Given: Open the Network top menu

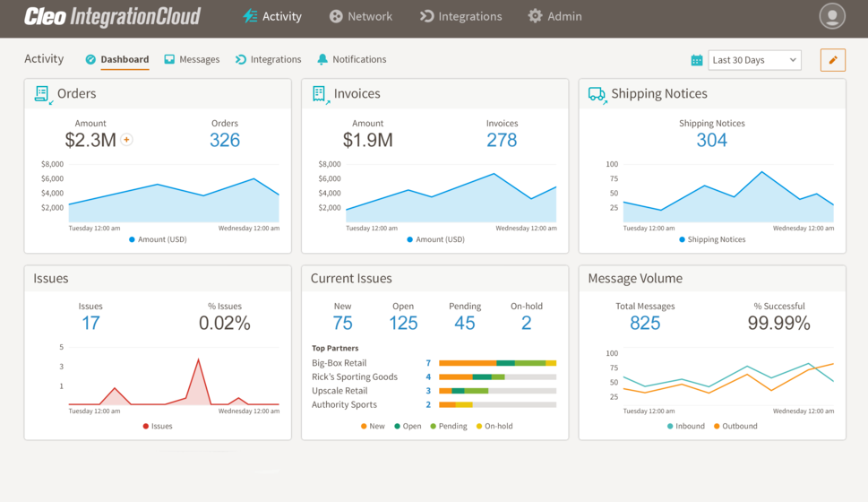Looking at the screenshot, I should tap(361, 16).
